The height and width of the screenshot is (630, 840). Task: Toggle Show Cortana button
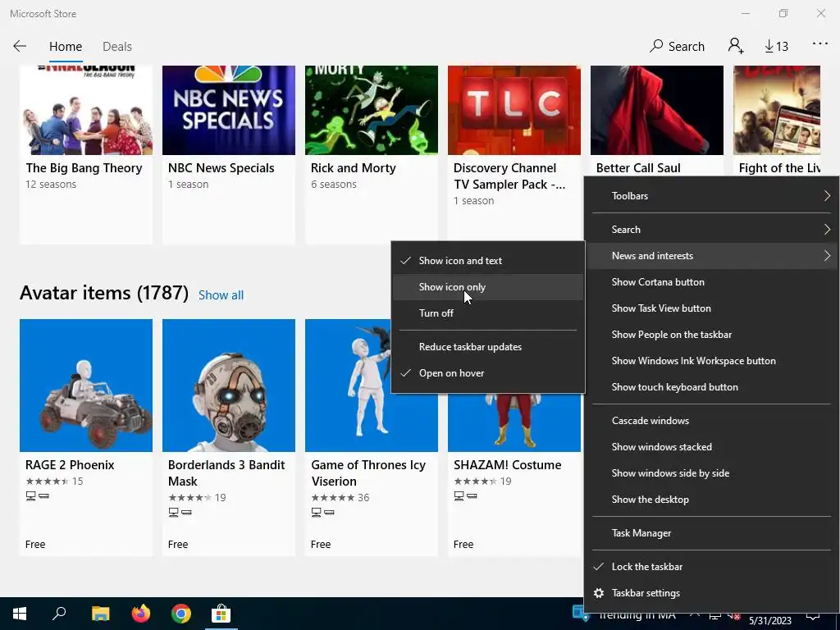tap(713, 282)
